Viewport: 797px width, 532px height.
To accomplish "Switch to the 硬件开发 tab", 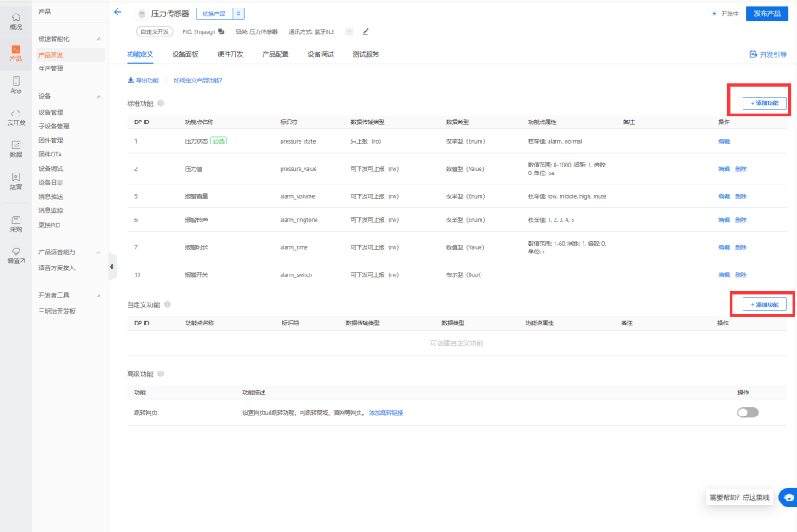I will tap(231, 54).
